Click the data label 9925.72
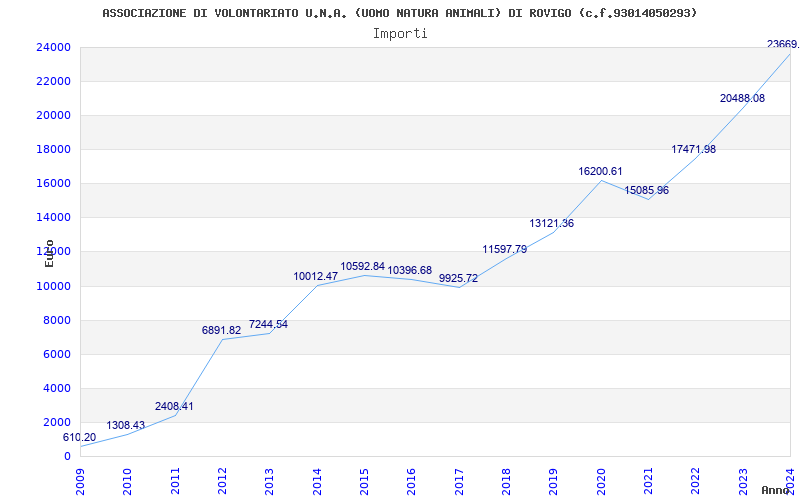This screenshot has height=500, width=800. point(458,278)
